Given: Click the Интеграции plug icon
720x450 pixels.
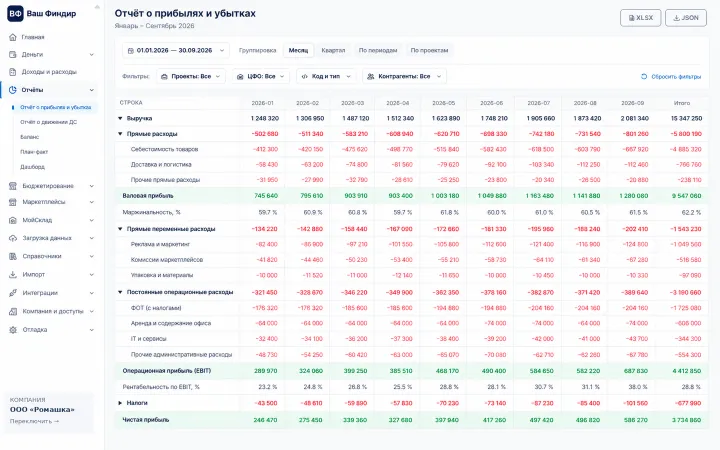Looking at the screenshot, I should (x=13, y=293).
